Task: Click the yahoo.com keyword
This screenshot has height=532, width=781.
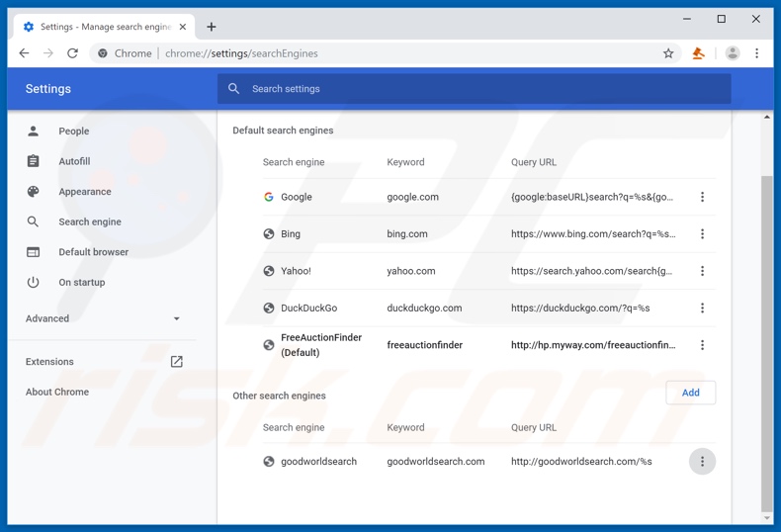Action: [x=411, y=271]
